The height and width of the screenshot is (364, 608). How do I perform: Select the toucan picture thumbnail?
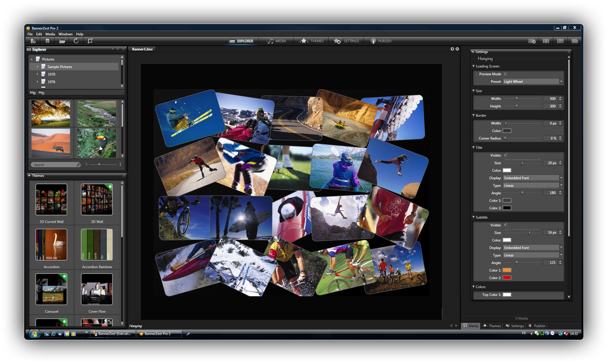(x=97, y=143)
